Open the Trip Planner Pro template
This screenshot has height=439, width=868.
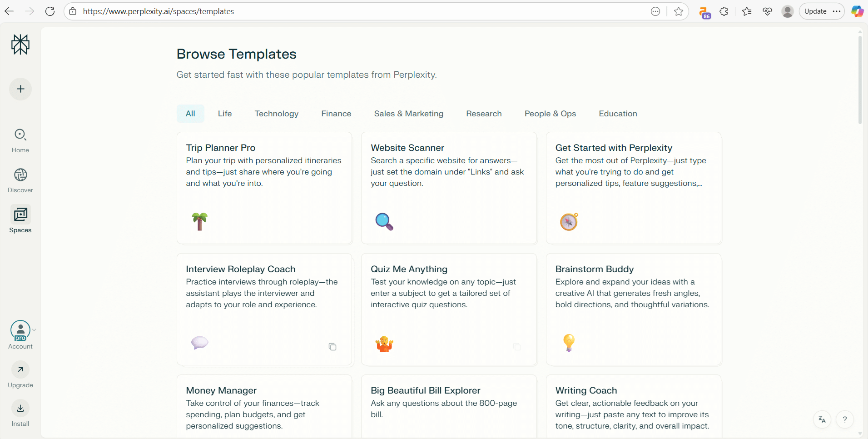point(264,188)
